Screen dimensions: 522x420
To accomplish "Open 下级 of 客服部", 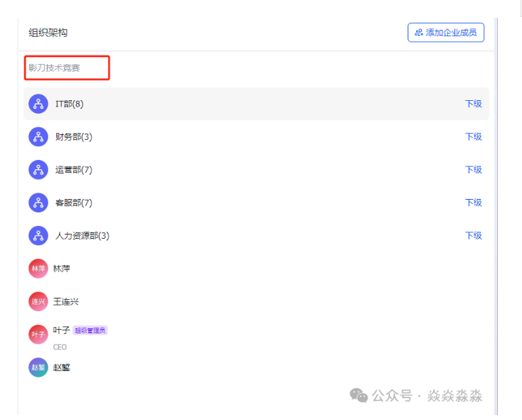I will (x=473, y=203).
